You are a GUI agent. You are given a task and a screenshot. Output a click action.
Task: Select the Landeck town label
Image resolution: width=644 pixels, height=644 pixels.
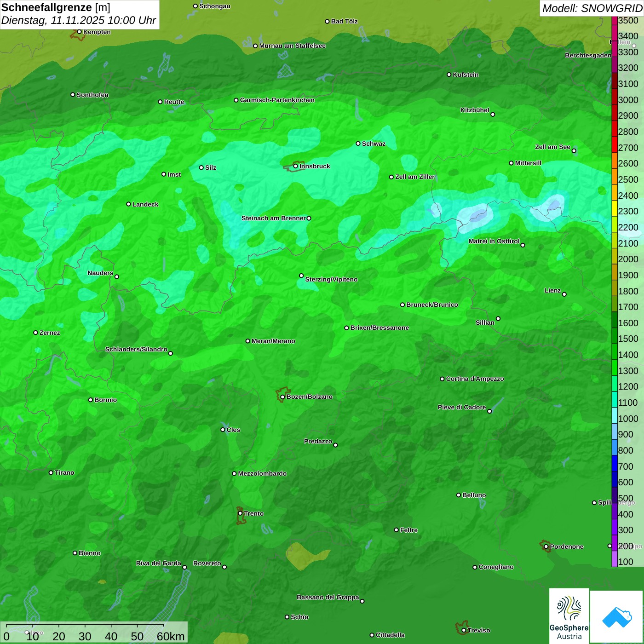click(145, 204)
